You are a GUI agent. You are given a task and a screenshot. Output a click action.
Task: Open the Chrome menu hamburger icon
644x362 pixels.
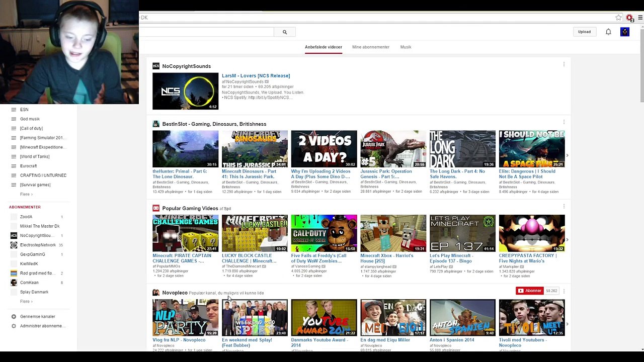coord(640,18)
